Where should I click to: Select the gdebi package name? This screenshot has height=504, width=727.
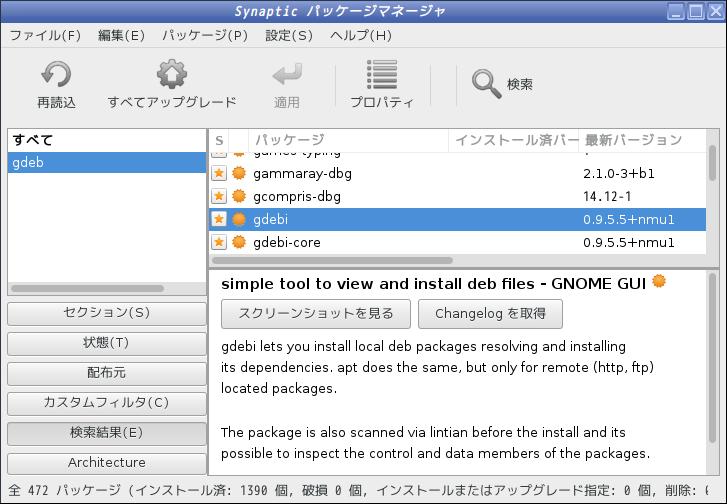click(x=271, y=219)
